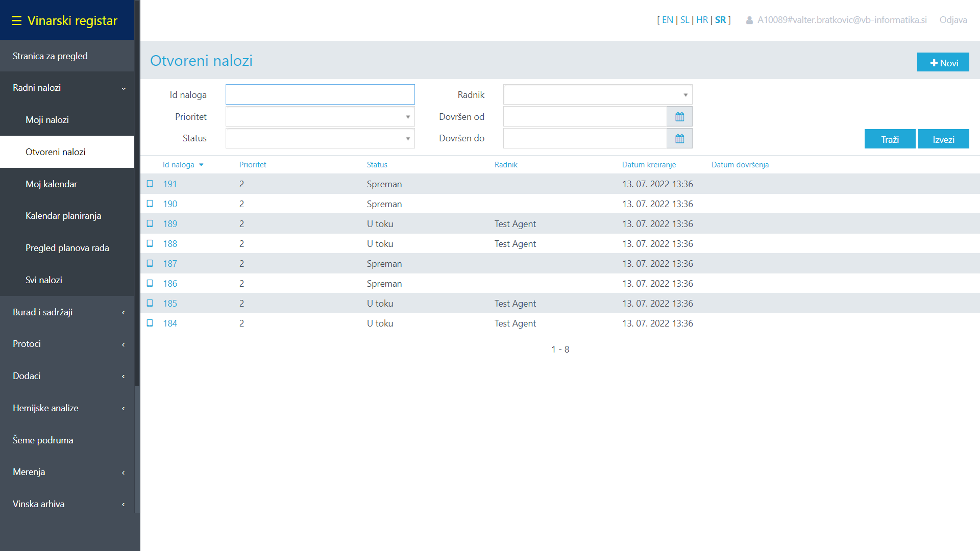
Task: Select checkbox for order 188
Action: [150, 243]
